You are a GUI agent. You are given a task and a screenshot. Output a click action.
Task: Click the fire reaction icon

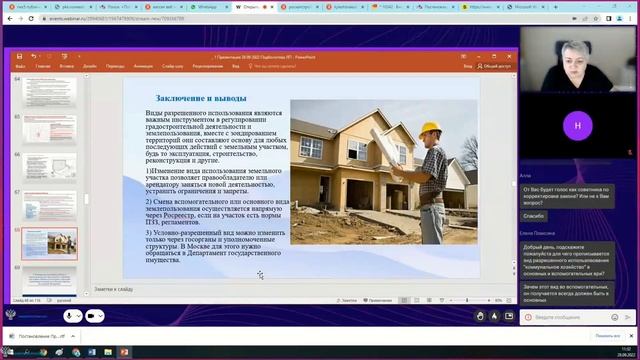click(x=494, y=316)
